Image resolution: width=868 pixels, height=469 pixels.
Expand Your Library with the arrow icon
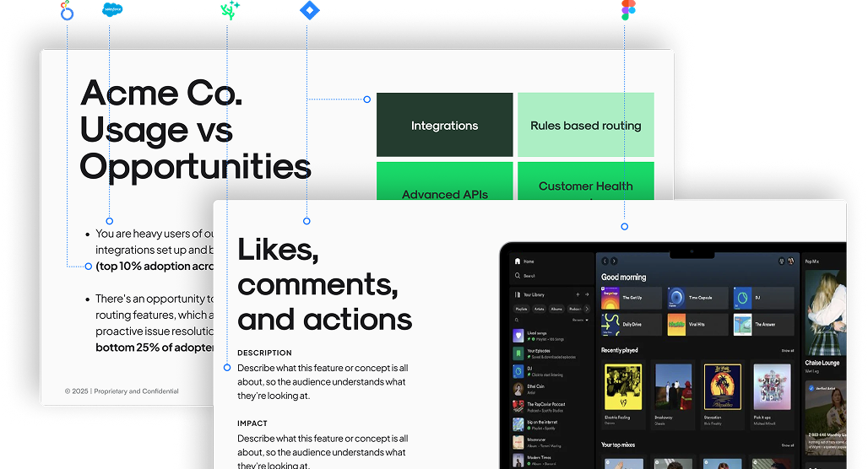pos(587,294)
